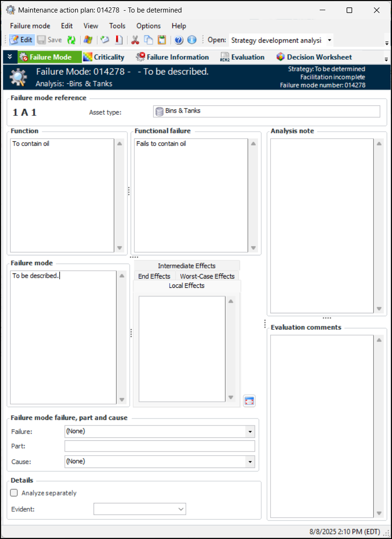The image size is (392, 539).
Task: Select the Worst-Case Effects tab
Action: pos(207,276)
